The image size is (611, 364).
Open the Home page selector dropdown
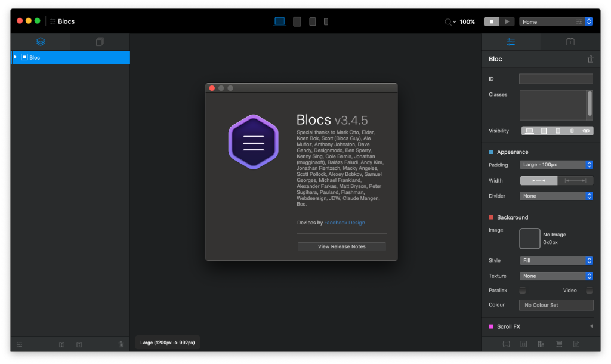coord(556,22)
